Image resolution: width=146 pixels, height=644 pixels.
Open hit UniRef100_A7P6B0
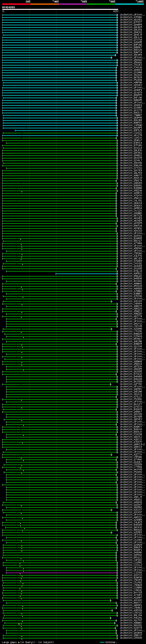pyautogui.click(x=131, y=17)
